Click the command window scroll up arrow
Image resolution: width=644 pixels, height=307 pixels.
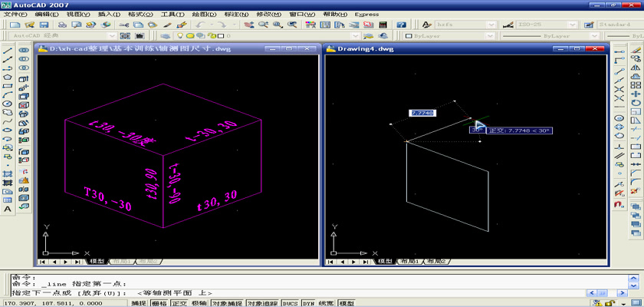pos(633,277)
